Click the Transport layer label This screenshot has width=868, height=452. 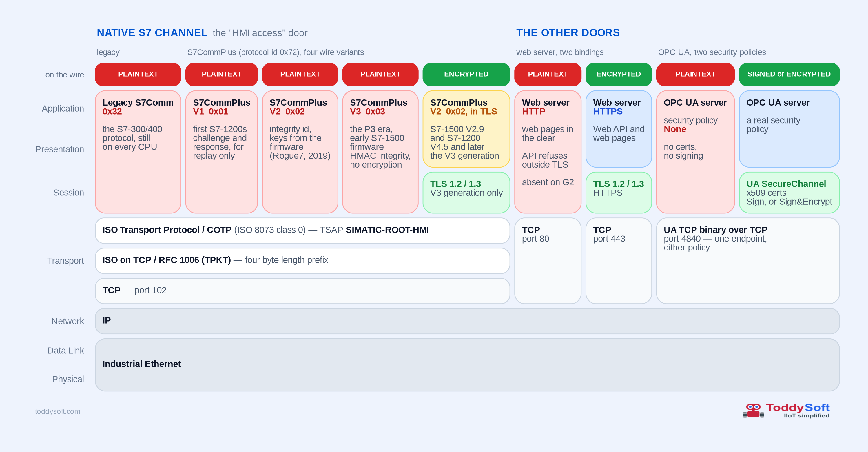pyautogui.click(x=65, y=261)
